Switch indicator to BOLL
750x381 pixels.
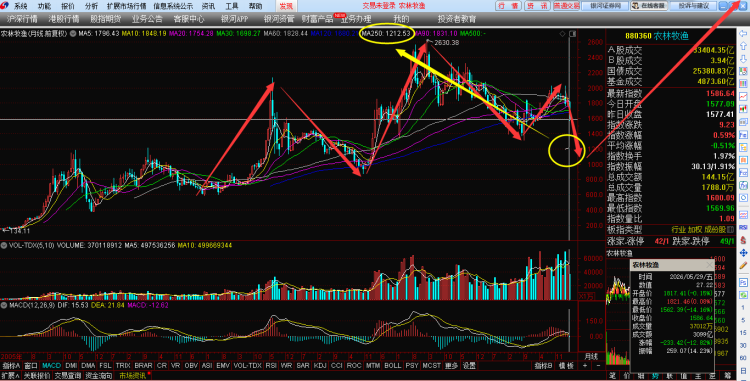point(392,366)
